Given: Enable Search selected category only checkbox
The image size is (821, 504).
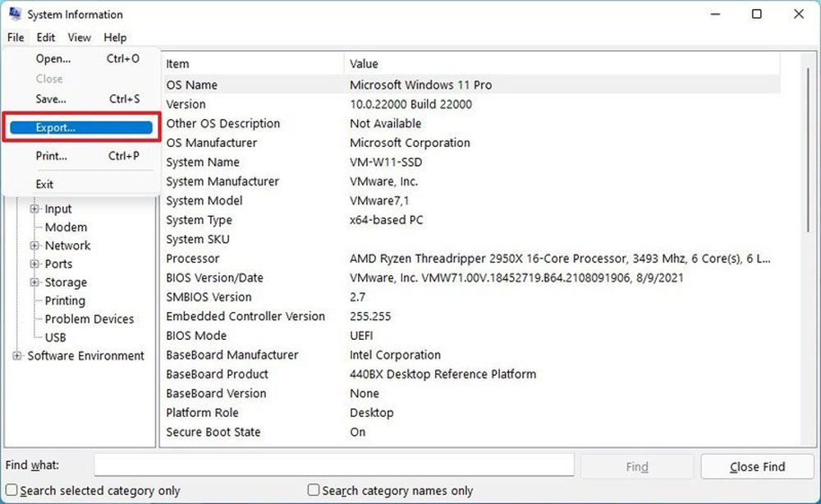Looking at the screenshot, I should tap(11, 490).
